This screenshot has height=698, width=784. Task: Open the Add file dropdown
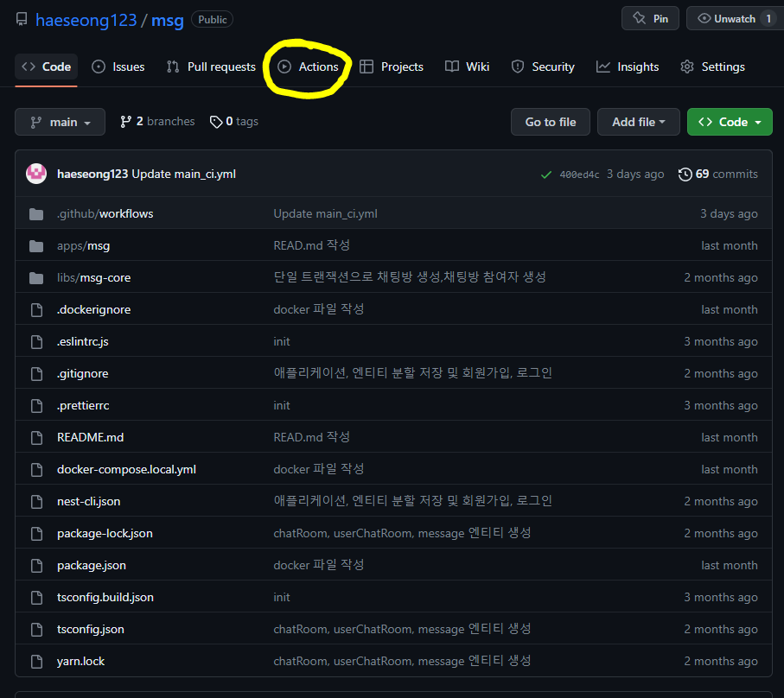pyautogui.click(x=639, y=122)
